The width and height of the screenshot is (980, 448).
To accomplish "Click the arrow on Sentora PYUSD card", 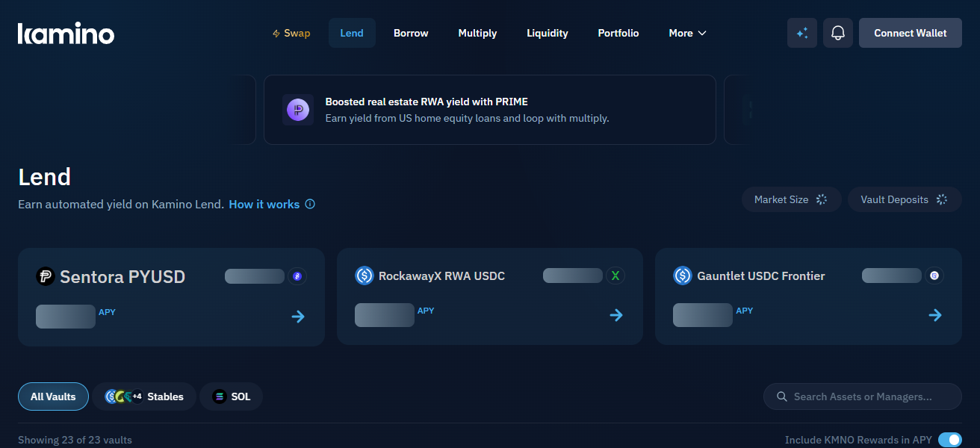I will pyautogui.click(x=298, y=317).
